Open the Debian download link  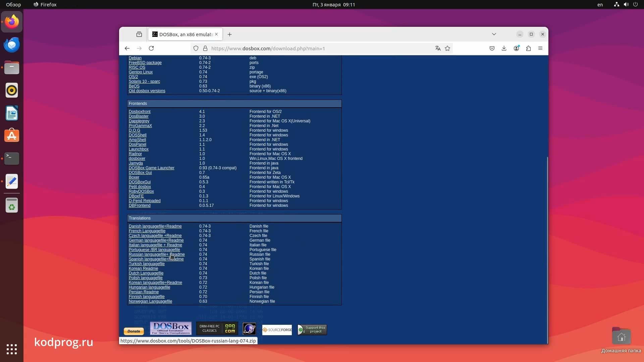135,58
